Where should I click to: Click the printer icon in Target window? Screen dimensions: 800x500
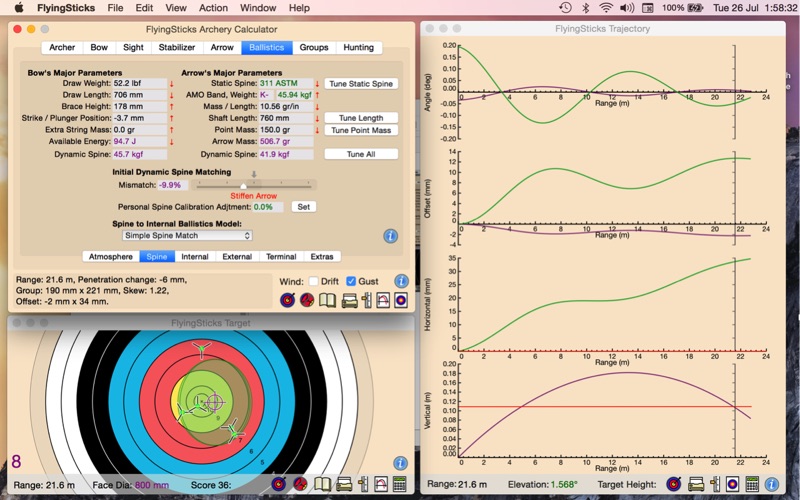pos(344,484)
